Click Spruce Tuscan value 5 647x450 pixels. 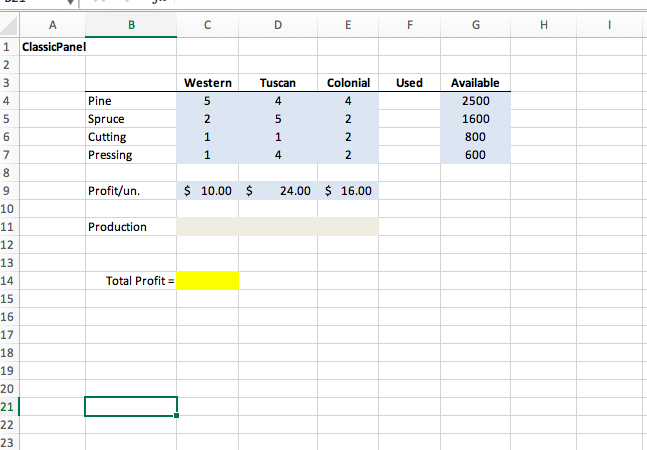coord(278,119)
